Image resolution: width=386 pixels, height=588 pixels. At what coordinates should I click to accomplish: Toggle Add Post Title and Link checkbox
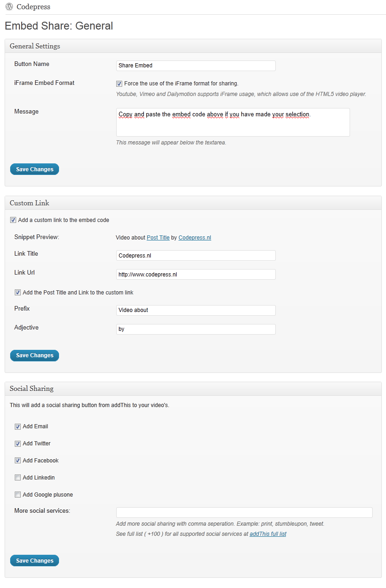pyautogui.click(x=18, y=293)
